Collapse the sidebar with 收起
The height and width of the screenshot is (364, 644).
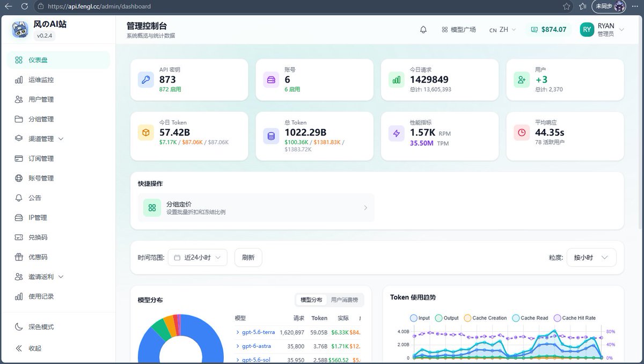click(58, 348)
